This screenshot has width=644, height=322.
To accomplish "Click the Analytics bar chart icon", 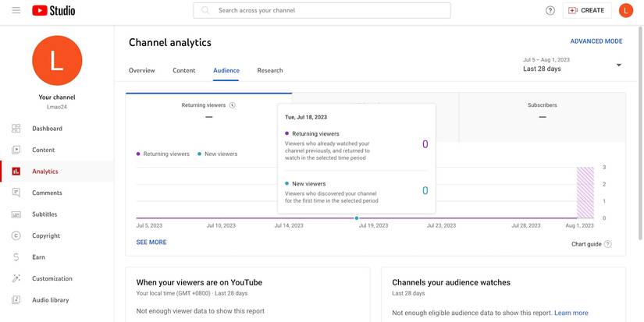I will pos(16,172).
